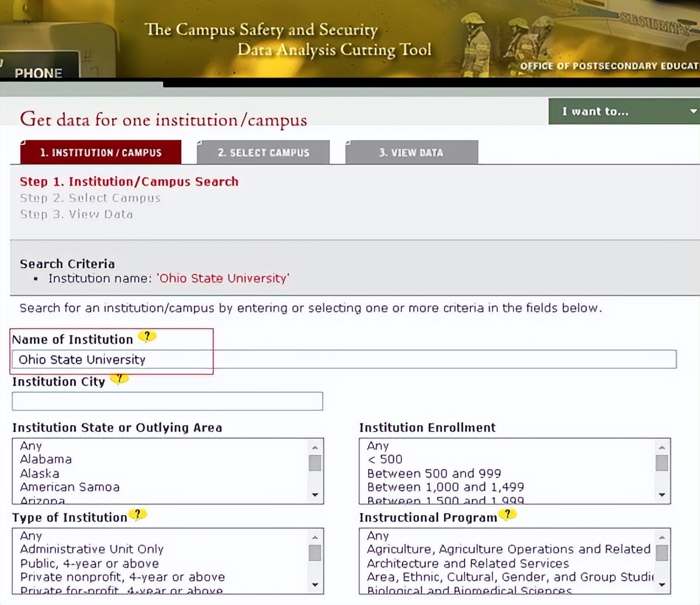Select 'Any' in Instructional Program list
This screenshot has height=605, width=700.
coord(378,536)
